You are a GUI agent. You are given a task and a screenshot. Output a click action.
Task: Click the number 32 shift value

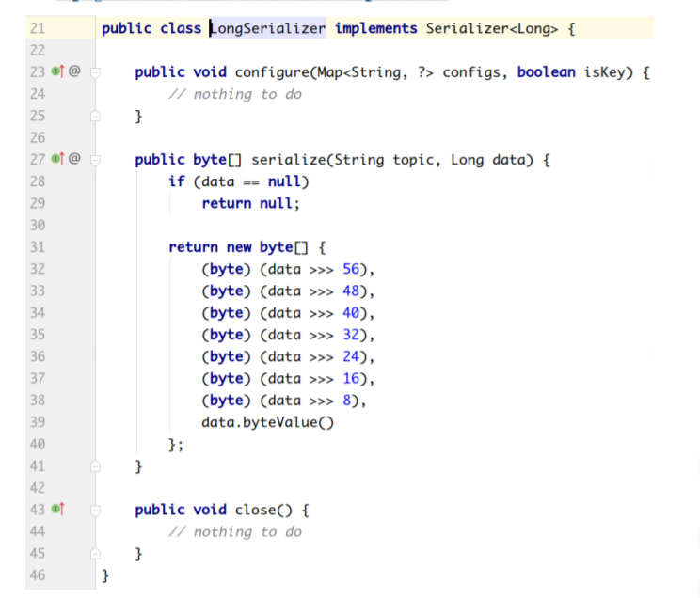point(351,335)
